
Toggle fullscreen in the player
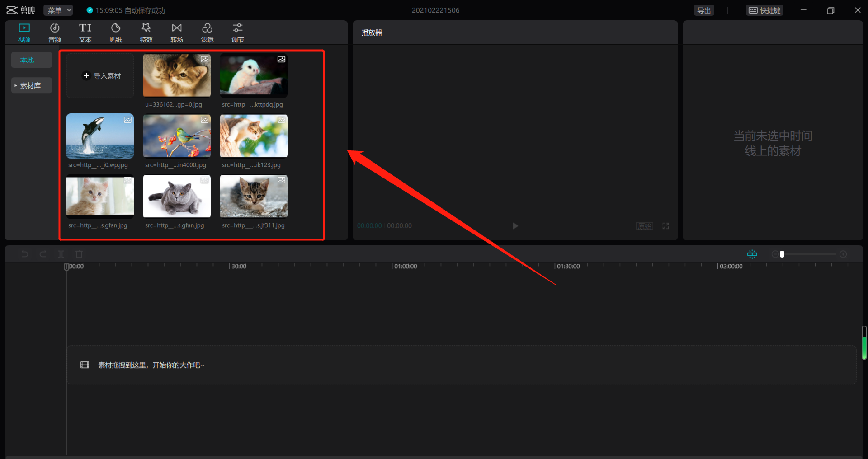click(x=665, y=226)
